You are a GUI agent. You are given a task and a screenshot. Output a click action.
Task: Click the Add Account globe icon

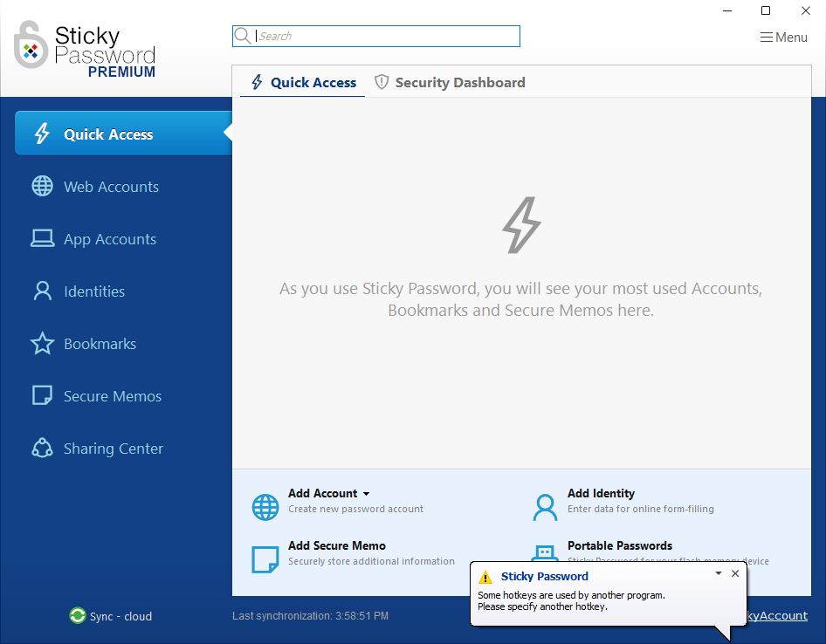265,507
